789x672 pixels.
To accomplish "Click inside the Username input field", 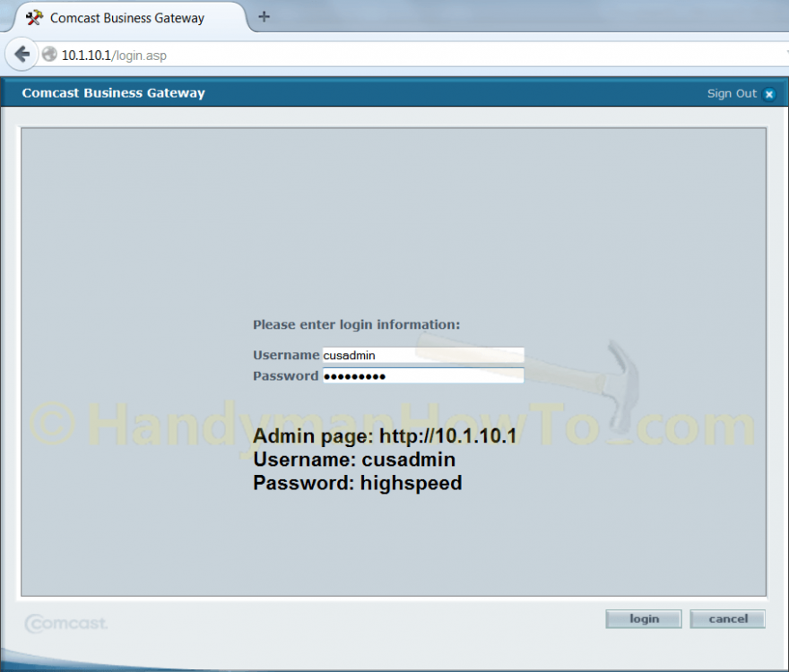I will coord(421,355).
